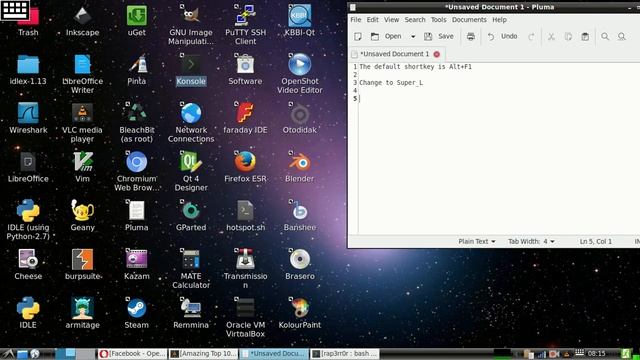Open the Tab Width dropdown in status bar
The height and width of the screenshot is (360, 640).
(531, 241)
